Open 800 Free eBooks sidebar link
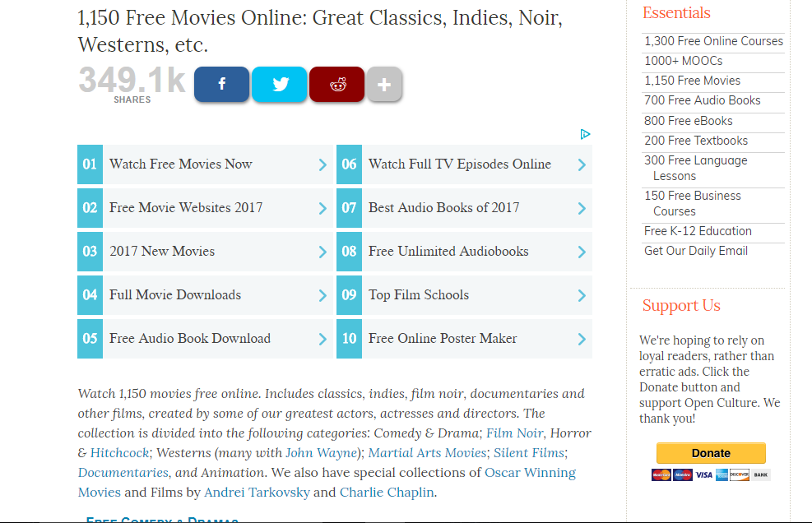This screenshot has width=812, height=523. [689, 121]
